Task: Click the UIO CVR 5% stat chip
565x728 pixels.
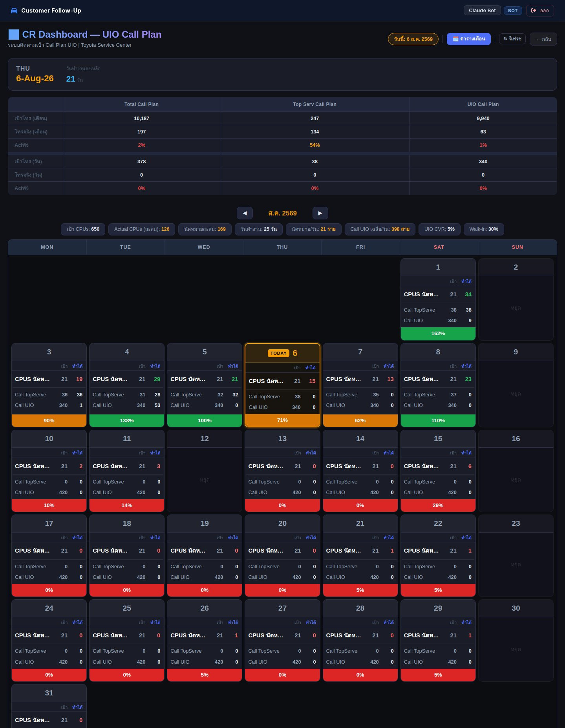Action: 439,229
